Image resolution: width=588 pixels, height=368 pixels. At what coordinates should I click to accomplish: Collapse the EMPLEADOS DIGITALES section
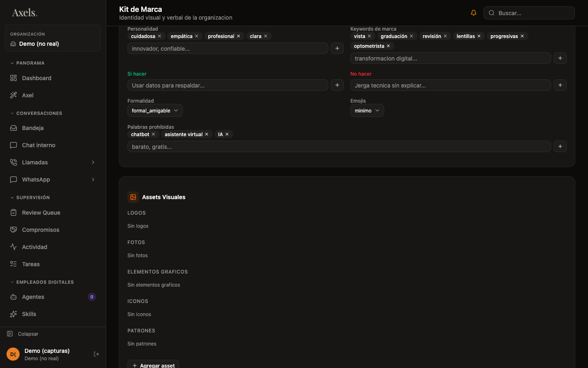point(42,282)
